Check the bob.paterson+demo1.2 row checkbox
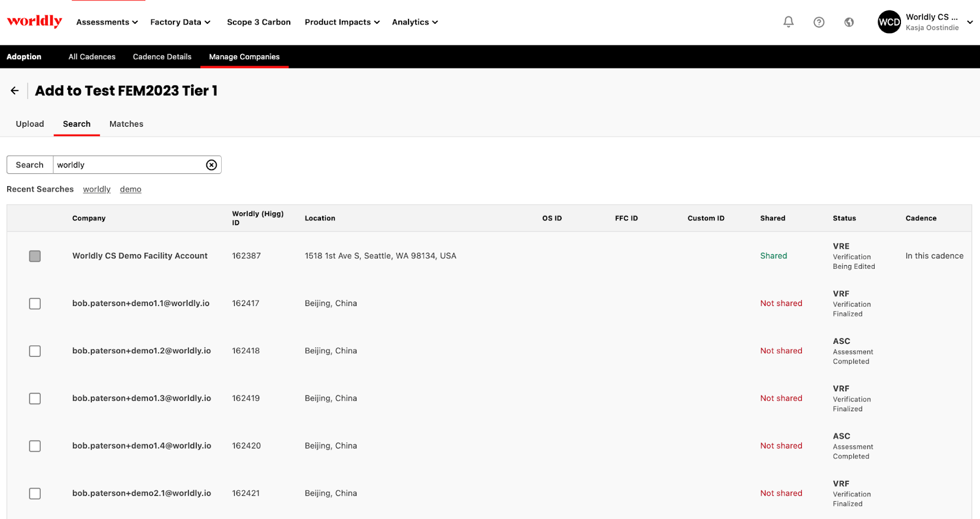Viewport: 980px width, 519px height. (35, 351)
